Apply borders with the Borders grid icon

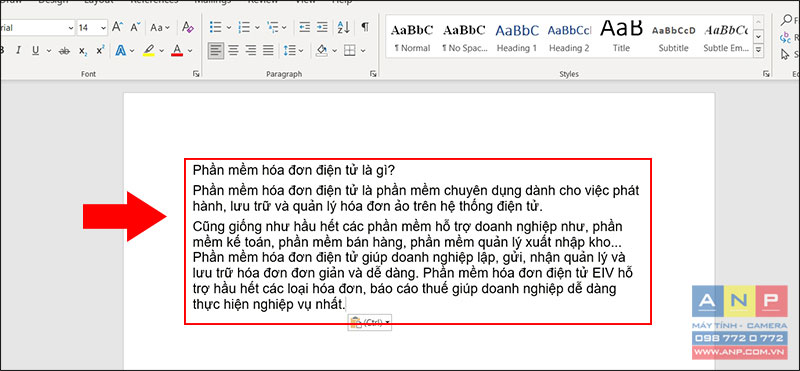[x=349, y=51]
